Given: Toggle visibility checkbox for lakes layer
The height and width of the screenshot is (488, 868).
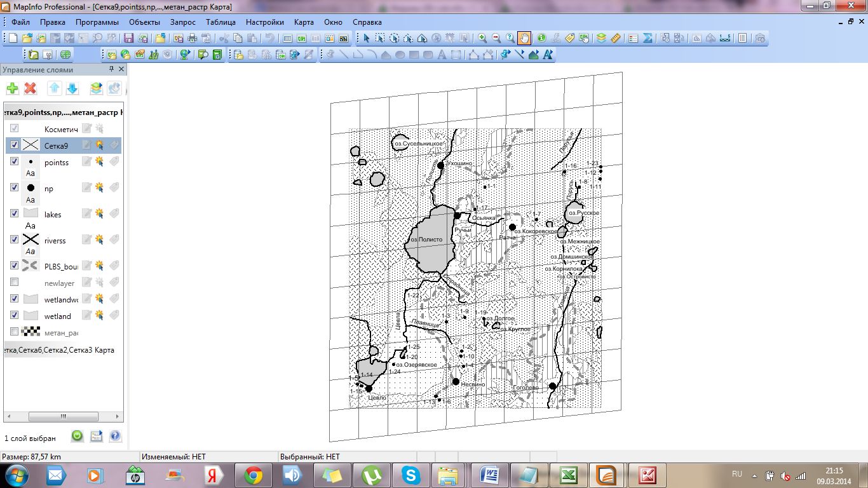Looking at the screenshot, I should (x=15, y=213).
